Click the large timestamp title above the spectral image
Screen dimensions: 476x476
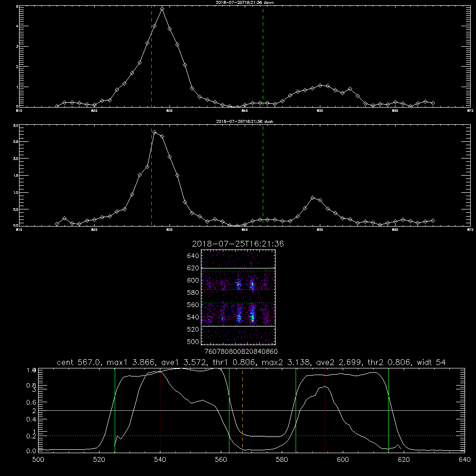coord(238,244)
